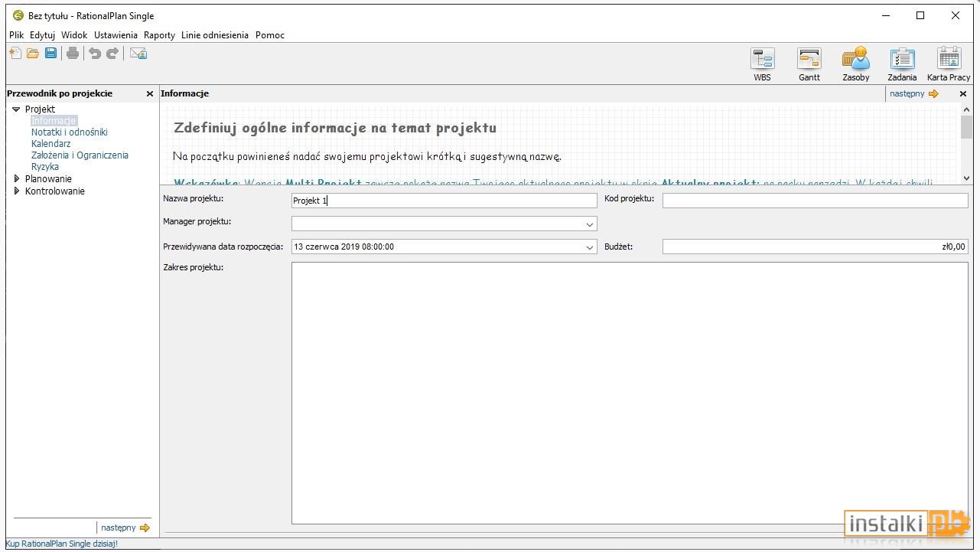The width and height of the screenshot is (980, 552).
Task: Open the Raporty menu
Action: pyautogui.click(x=159, y=35)
